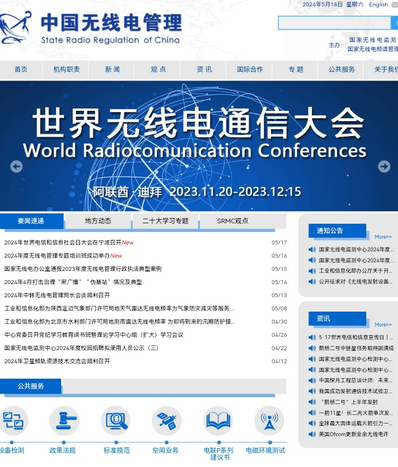Image resolution: width=398 pixels, height=467 pixels.
Task: Open 中心党委召开党纪学习教育读书班 article
Action: click(x=94, y=335)
